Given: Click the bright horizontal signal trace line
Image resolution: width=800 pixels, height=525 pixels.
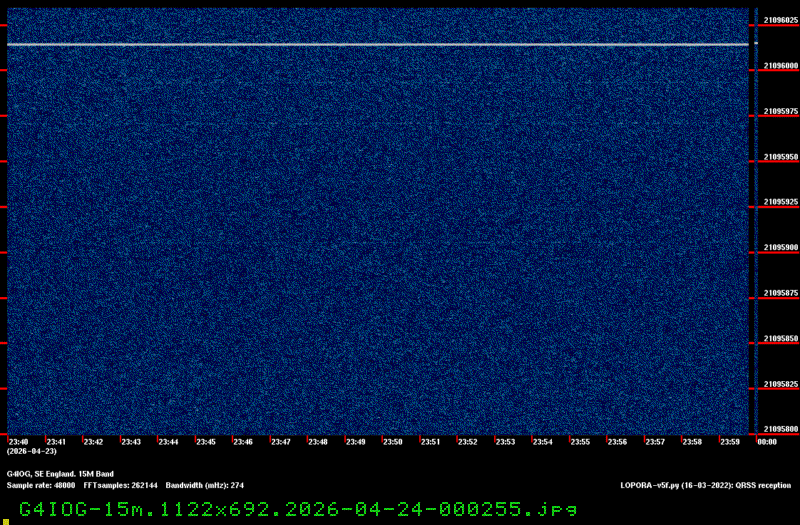Looking at the screenshot, I should click(380, 44).
